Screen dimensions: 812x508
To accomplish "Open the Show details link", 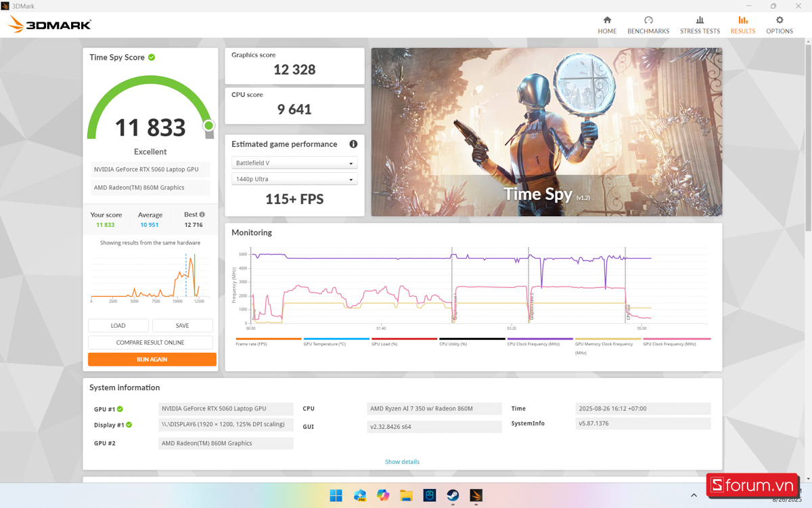I will [402, 462].
